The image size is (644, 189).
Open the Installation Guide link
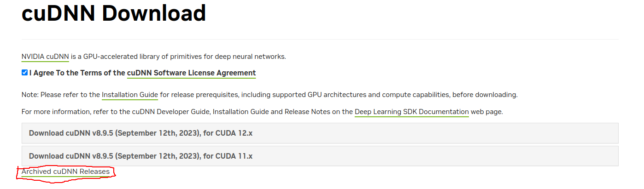click(x=130, y=95)
